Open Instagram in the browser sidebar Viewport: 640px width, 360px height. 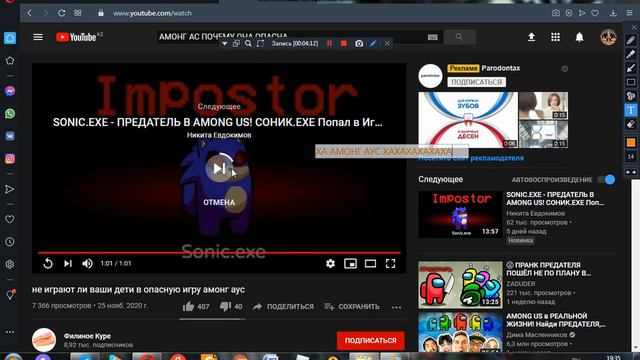click(10, 158)
